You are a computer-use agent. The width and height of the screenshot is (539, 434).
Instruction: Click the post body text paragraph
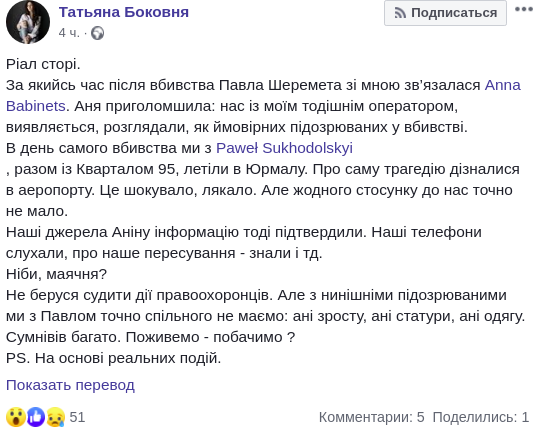click(265, 211)
